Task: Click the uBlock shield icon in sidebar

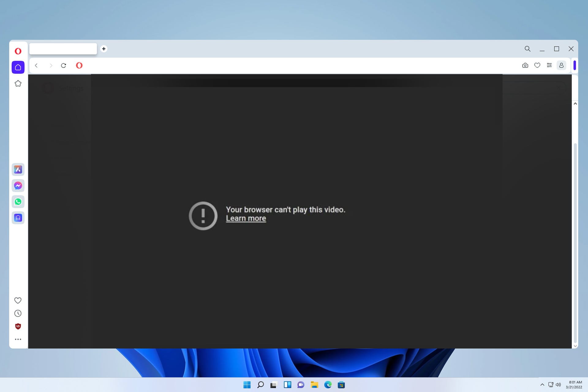Action: pos(18,326)
